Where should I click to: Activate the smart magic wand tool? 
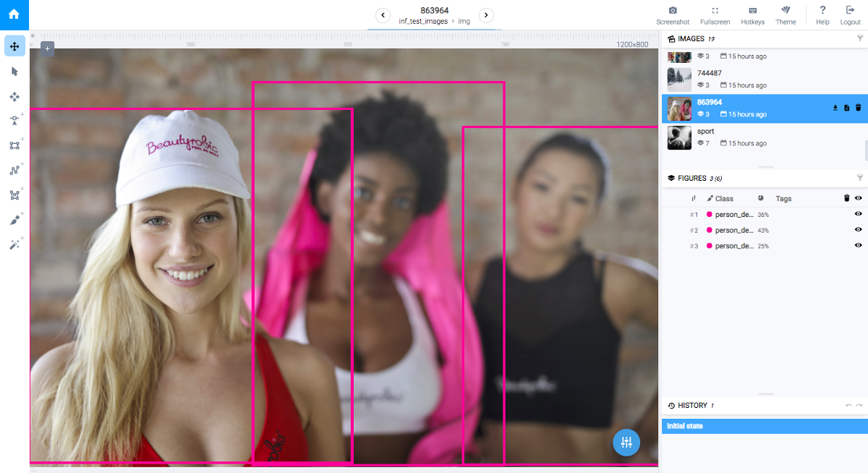pos(14,245)
